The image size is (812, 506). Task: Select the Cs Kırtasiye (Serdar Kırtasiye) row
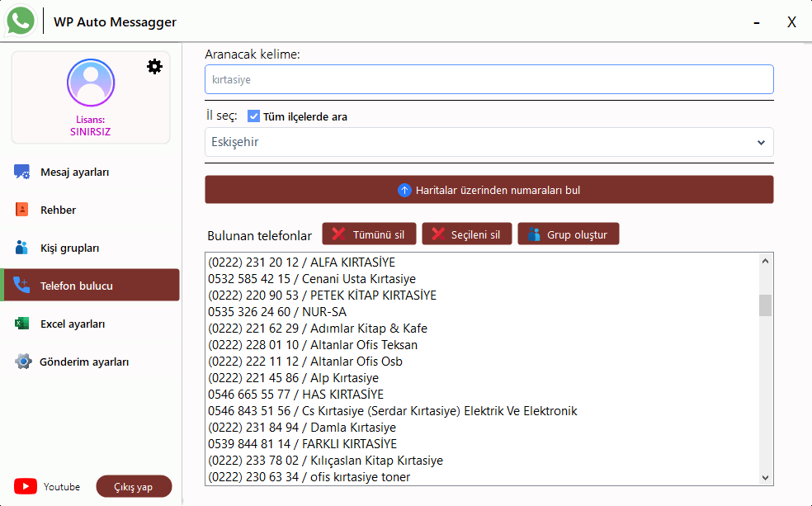coord(482,411)
